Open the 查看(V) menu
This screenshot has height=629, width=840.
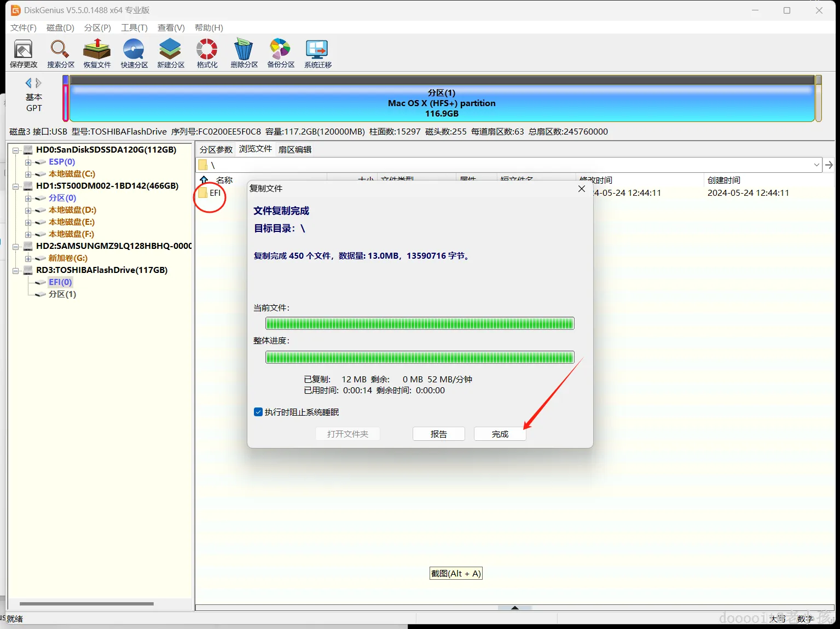[x=171, y=28]
